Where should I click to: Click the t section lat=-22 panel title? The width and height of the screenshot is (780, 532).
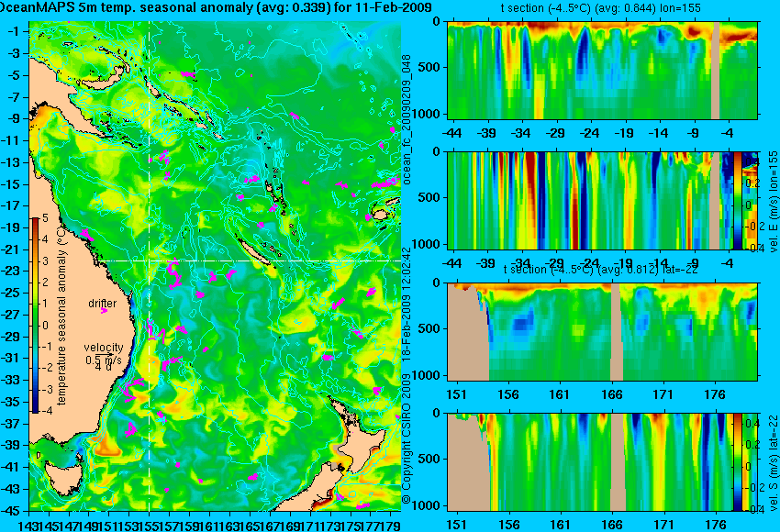(600, 269)
